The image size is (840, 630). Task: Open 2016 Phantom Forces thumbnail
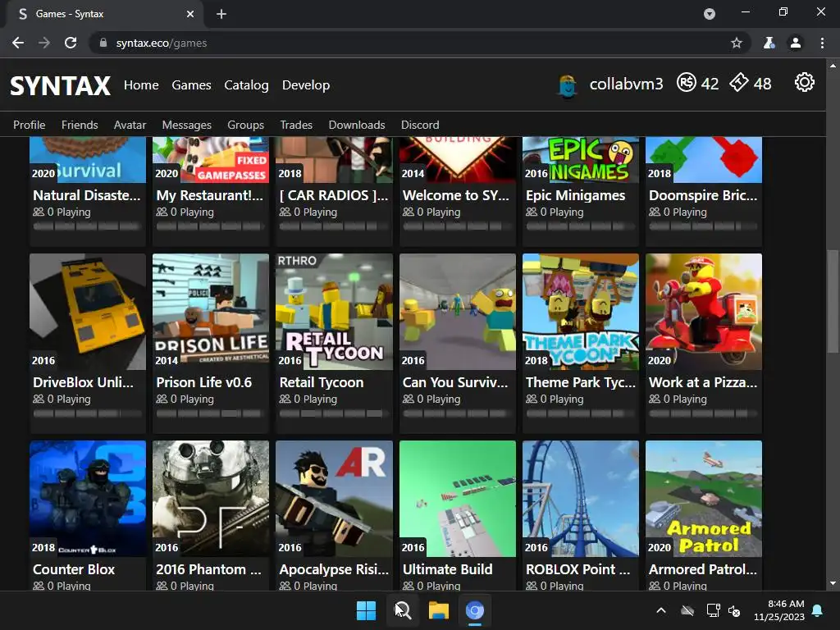pos(211,499)
